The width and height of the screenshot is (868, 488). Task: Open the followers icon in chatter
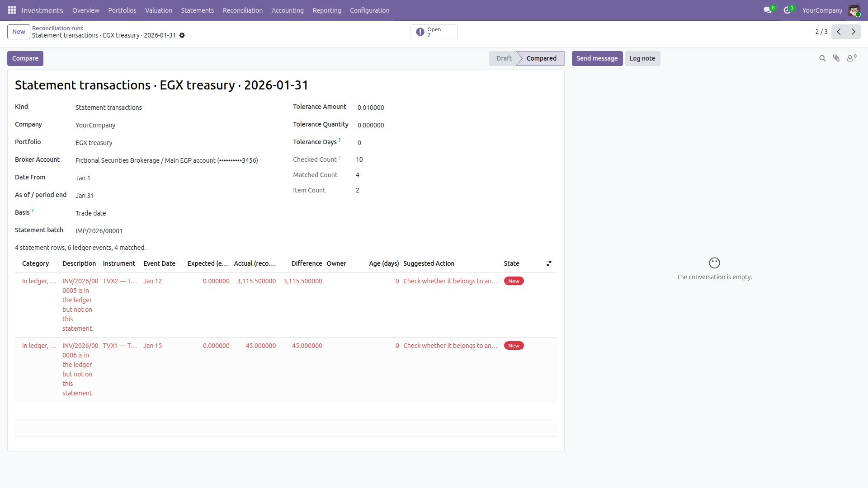pyautogui.click(x=851, y=58)
